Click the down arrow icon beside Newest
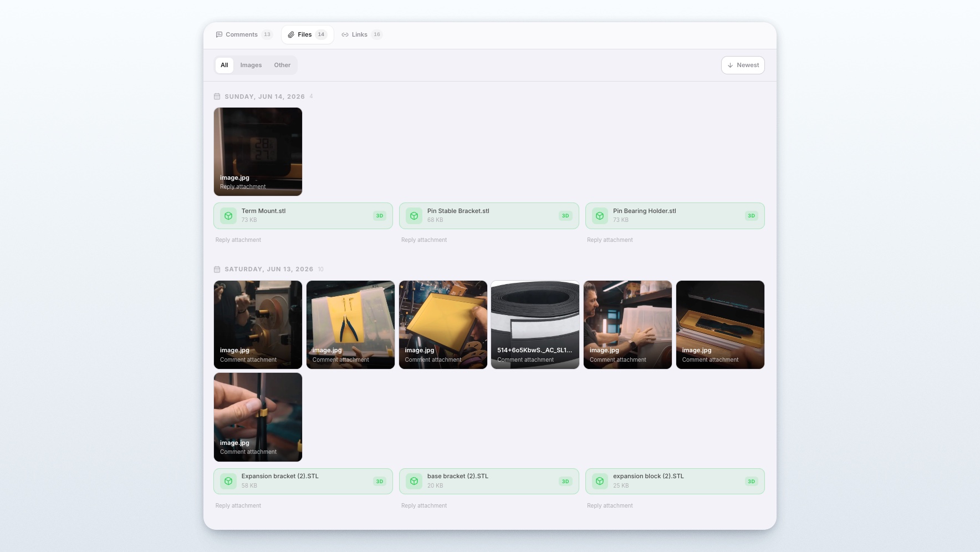This screenshot has width=980, height=552. (x=730, y=65)
